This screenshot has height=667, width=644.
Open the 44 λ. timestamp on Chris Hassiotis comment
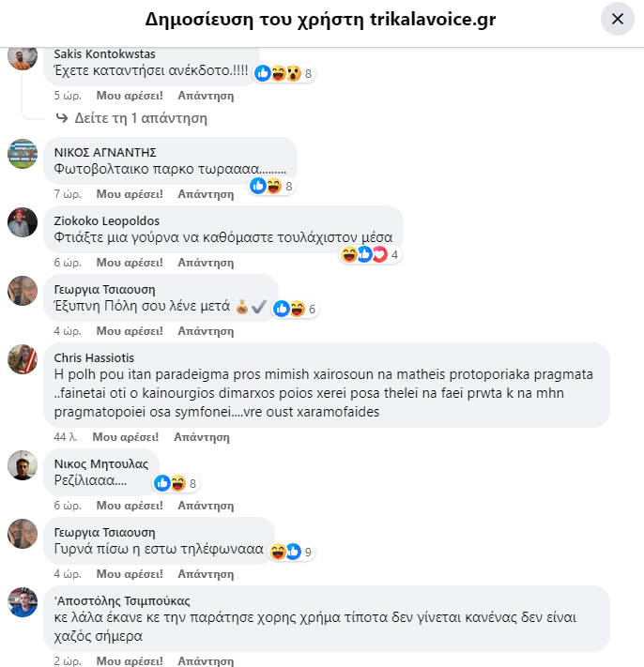[66, 437]
